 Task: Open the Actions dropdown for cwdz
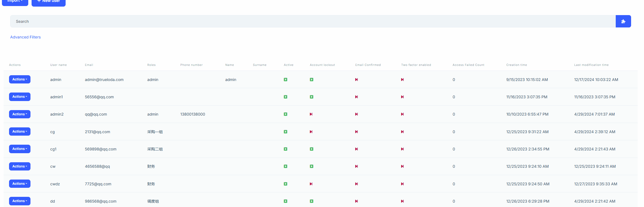point(20,184)
